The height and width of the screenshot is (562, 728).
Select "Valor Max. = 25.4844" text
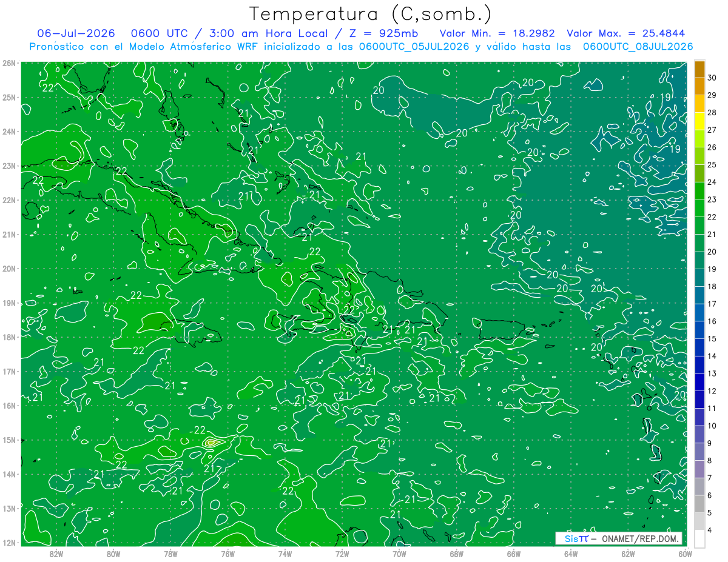click(627, 33)
